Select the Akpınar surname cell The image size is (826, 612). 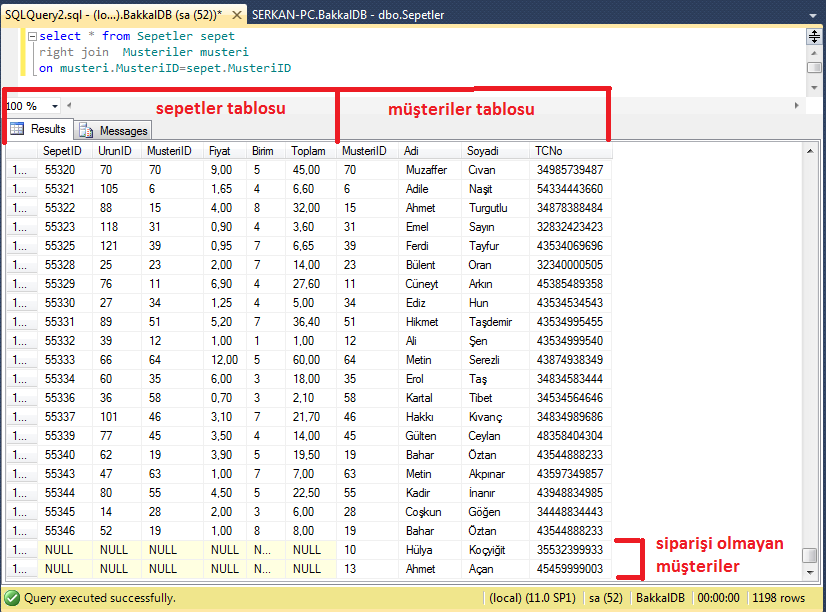495,473
